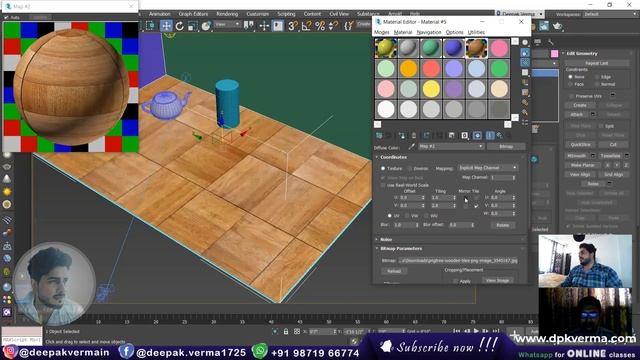Screen dimensions: 640x360
Task: Open the Civil View menu
Action: (339, 14)
